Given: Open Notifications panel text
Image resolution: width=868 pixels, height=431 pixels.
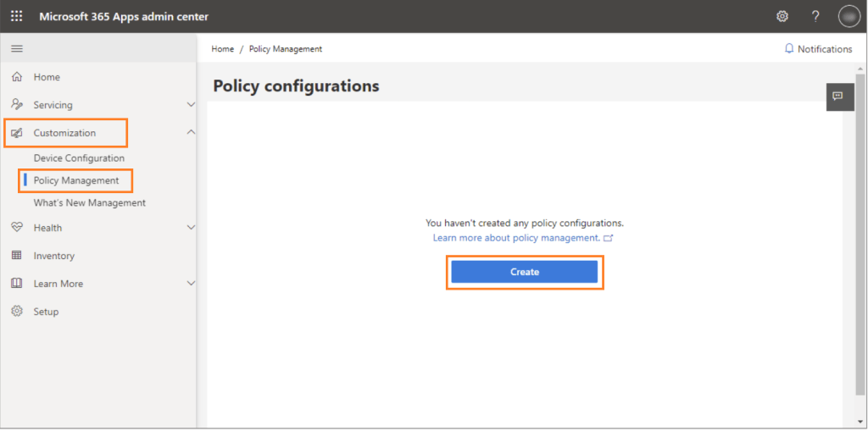Looking at the screenshot, I should pyautogui.click(x=825, y=48).
